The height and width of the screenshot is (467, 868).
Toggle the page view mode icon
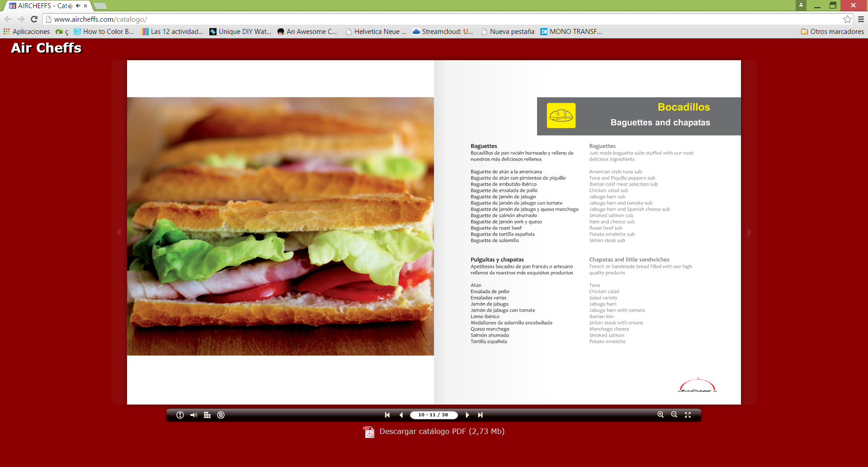click(221, 415)
